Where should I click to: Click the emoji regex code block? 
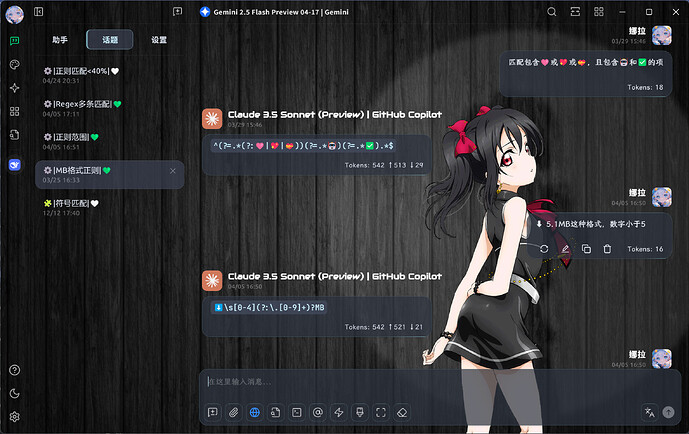pyautogui.click(x=303, y=146)
